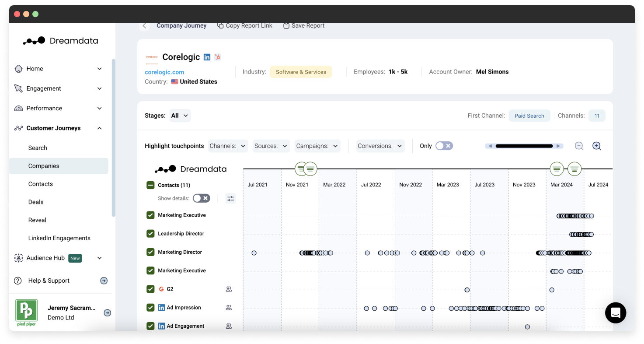This screenshot has height=344, width=644.
Task: Click the Corelogic company logo
Action: point(151,57)
